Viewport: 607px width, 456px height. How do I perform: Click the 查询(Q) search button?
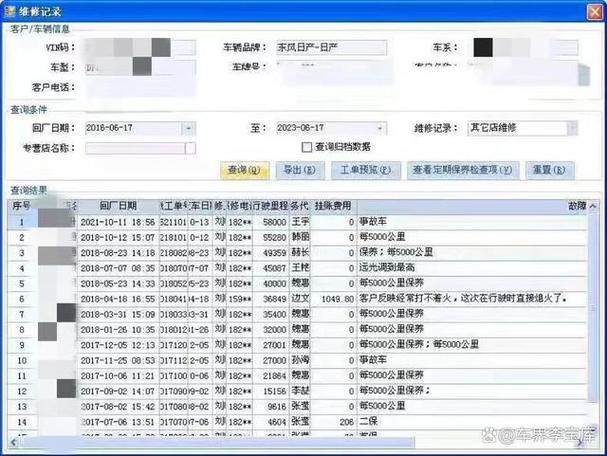tap(245, 170)
